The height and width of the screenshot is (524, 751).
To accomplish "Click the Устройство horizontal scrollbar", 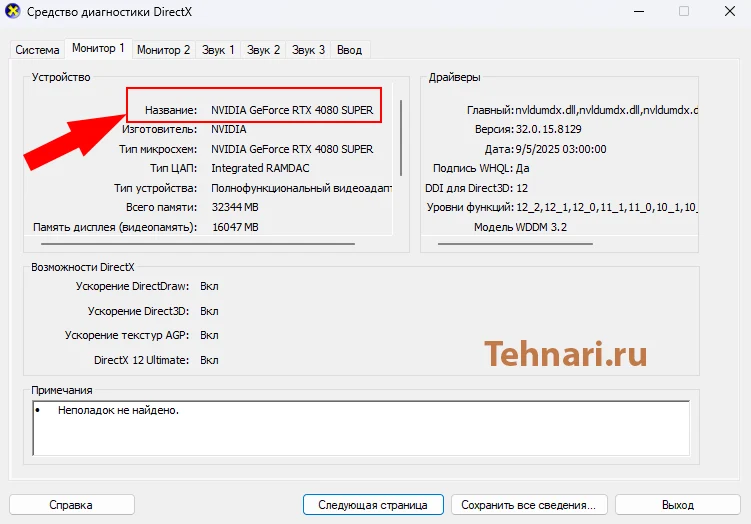I will [198, 244].
